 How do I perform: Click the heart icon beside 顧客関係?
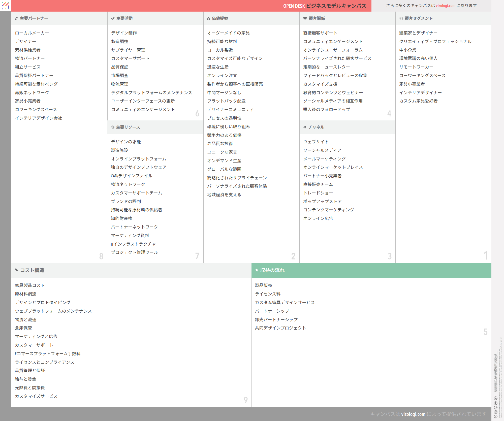point(305,18)
